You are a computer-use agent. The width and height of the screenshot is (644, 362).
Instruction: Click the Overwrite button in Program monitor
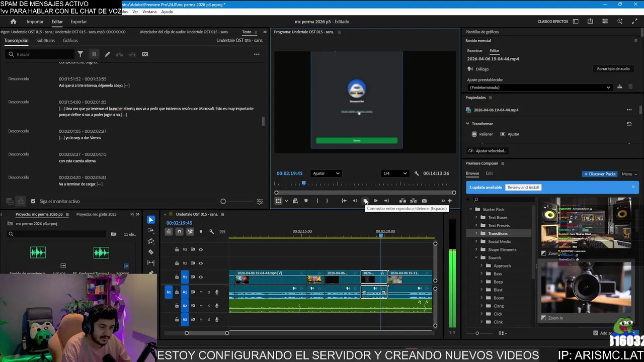click(413, 201)
